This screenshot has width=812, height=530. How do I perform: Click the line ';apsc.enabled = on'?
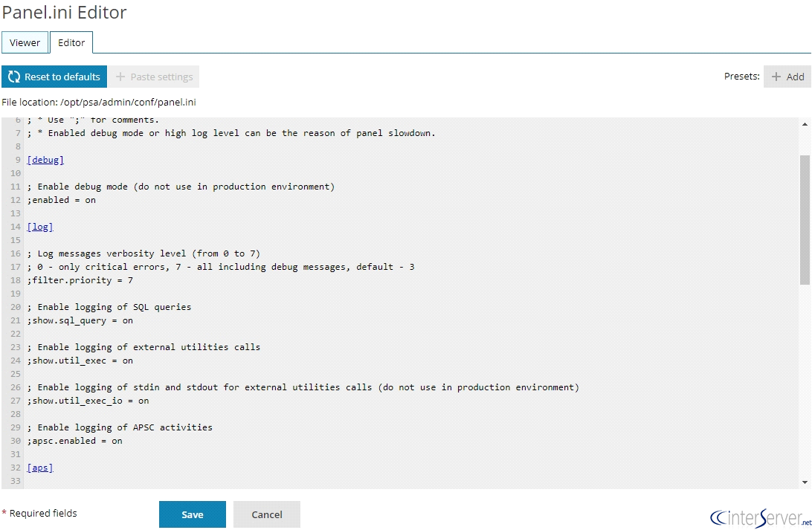click(75, 441)
